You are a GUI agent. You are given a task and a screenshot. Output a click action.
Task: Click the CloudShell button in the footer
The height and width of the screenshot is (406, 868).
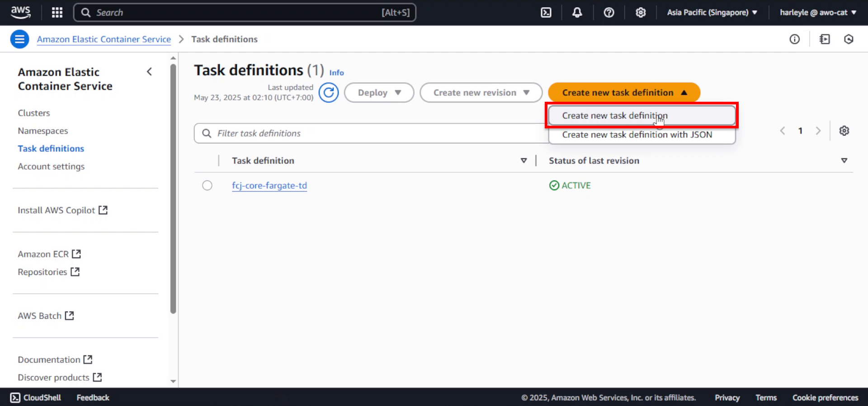(36, 397)
